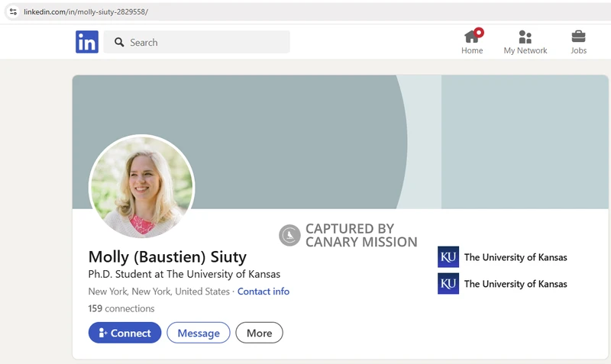This screenshot has height=364, width=611.
Task: Click the upper University of Kansas logo
Action: tap(448, 257)
